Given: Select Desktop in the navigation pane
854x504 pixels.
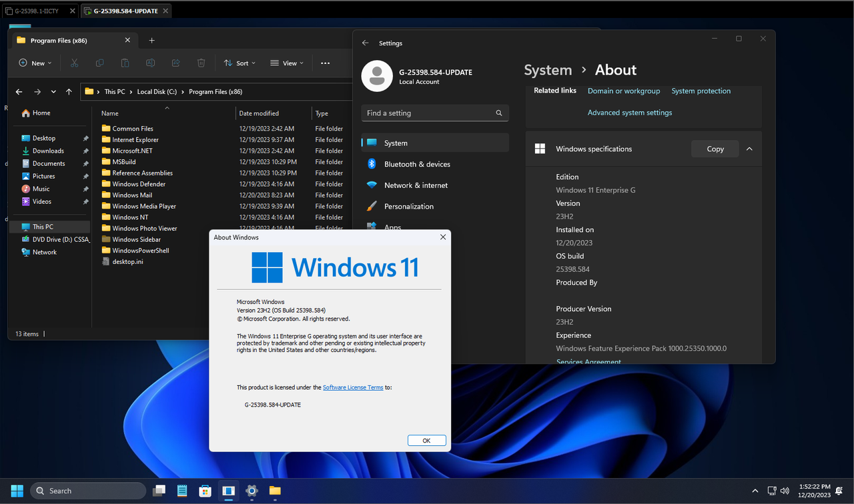Looking at the screenshot, I should [44, 138].
